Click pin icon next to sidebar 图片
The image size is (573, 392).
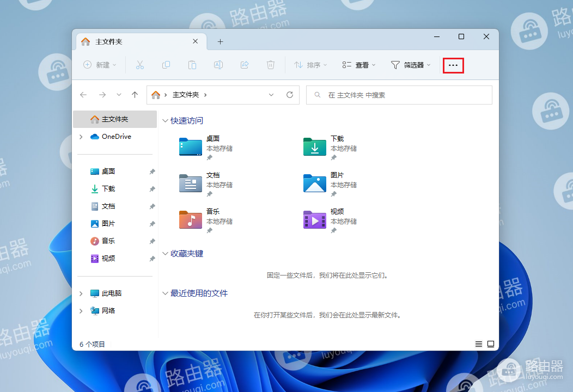[152, 224]
